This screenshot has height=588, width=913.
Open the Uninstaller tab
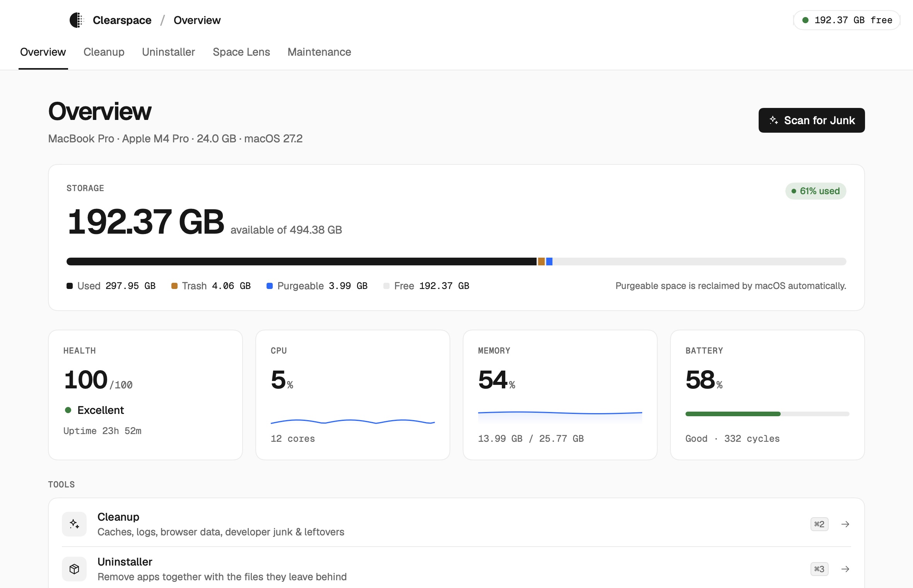pyautogui.click(x=168, y=52)
